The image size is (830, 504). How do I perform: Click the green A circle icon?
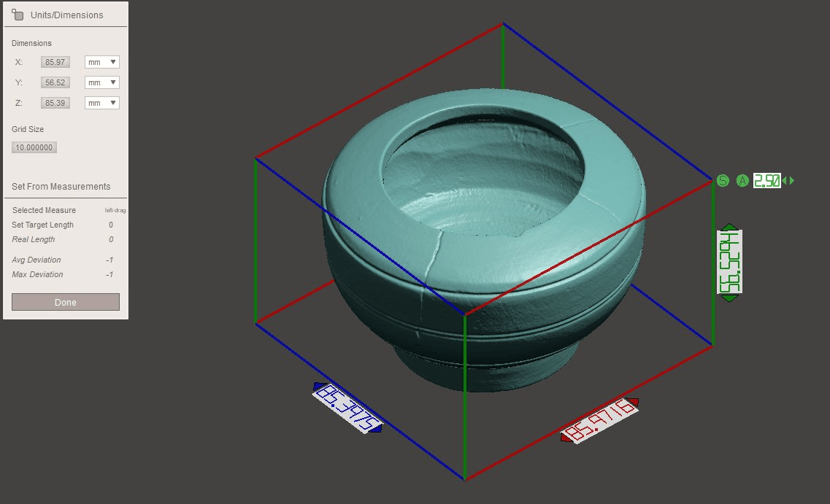pos(742,180)
